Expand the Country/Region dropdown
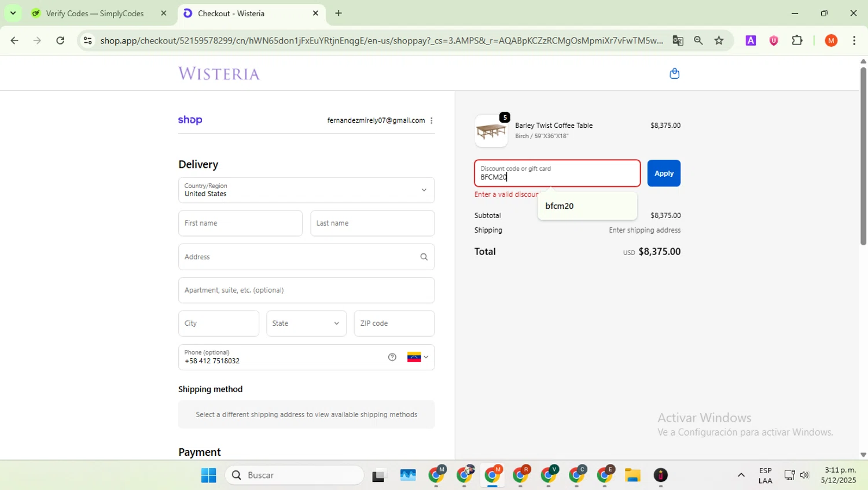This screenshot has width=868, height=490. 306,190
